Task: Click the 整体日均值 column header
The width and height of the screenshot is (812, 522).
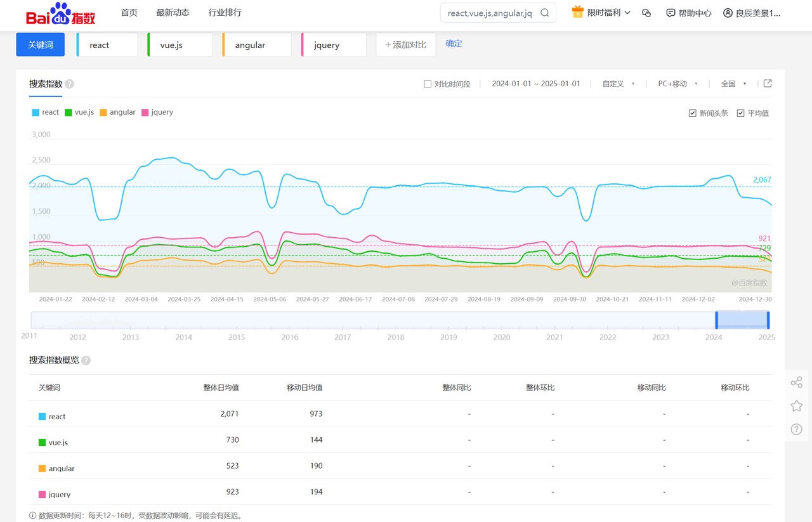Action: tap(221, 388)
